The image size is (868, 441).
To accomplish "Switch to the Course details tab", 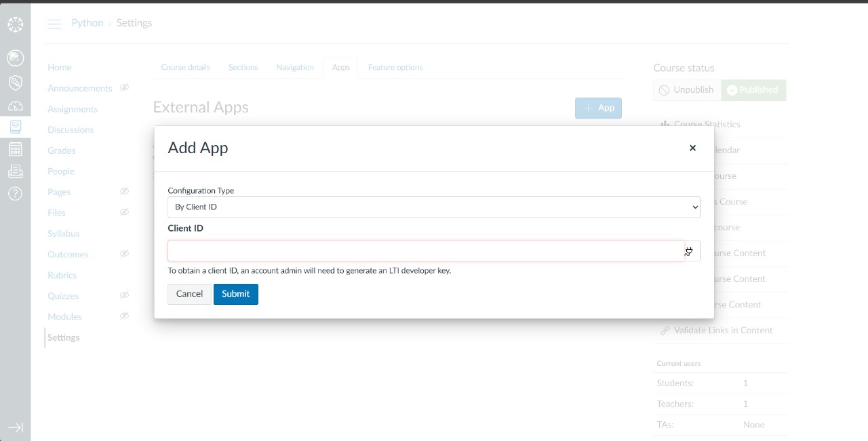I will 185,67.
